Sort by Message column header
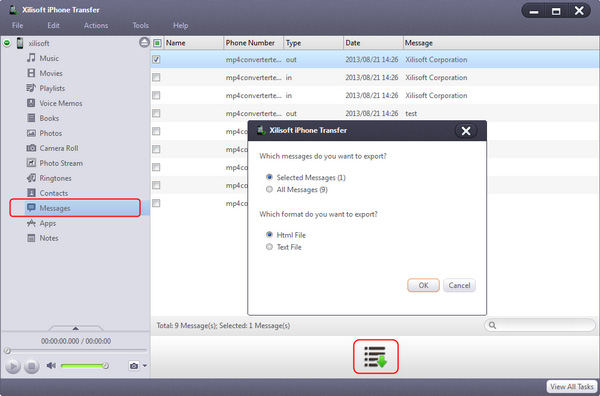This screenshot has height=396, width=600. click(501, 43)
